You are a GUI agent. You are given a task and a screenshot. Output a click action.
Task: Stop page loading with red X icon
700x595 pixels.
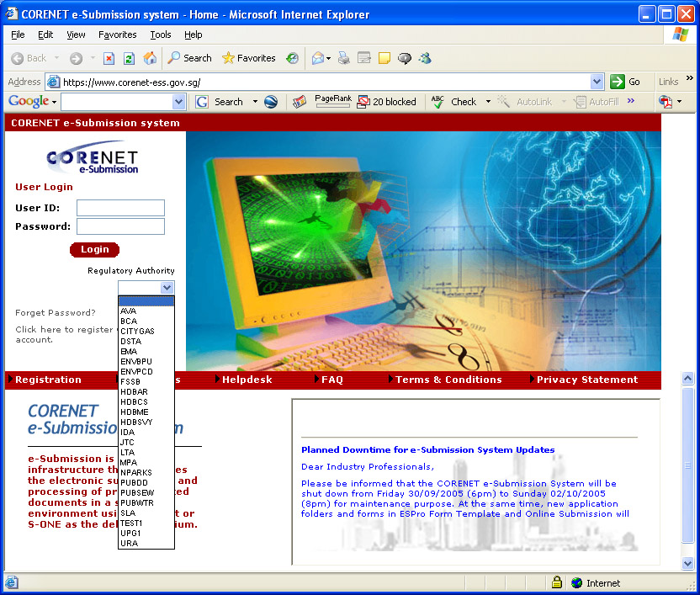pos(109,58)
